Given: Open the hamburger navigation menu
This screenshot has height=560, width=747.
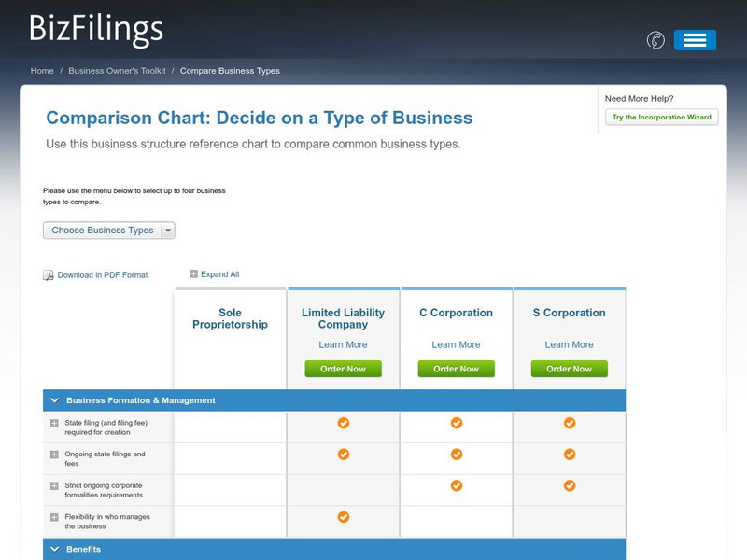Looking at the screenshot, I should click(695, 39).
